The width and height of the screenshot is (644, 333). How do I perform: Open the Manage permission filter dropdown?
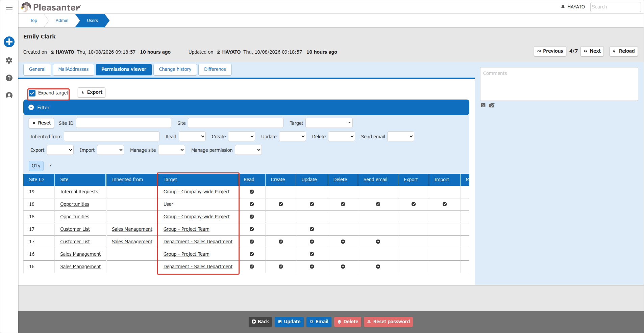point(248,150)
